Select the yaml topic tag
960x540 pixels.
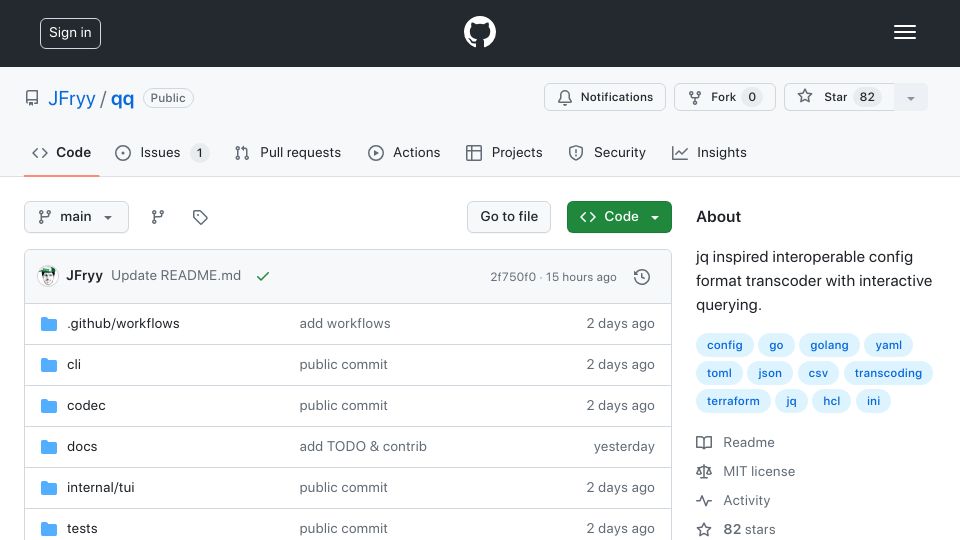point(888,345)
